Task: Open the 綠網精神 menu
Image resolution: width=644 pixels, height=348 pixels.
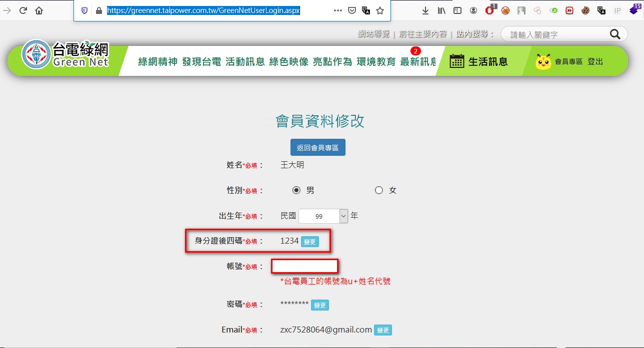Action: pos(158,62)
